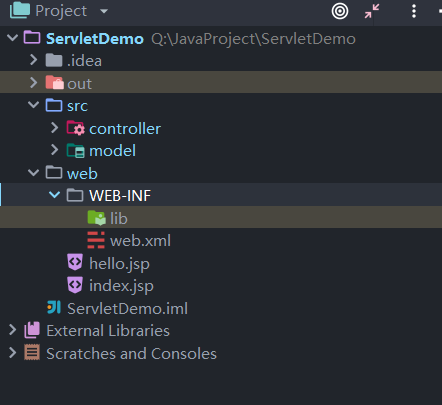Click the Select Opened File target icon

[x=340, y=11]
